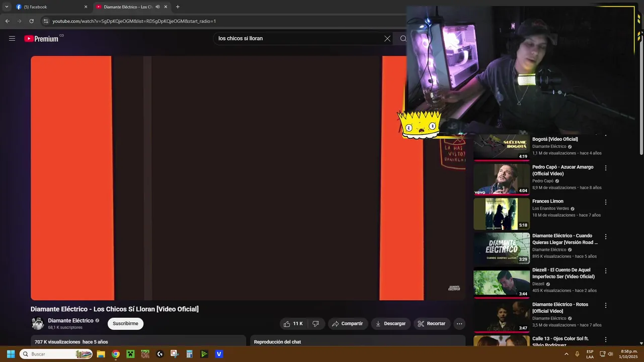Click the Diezell channel name
Screen dimensions: 644x362
[x=538, y=284]
